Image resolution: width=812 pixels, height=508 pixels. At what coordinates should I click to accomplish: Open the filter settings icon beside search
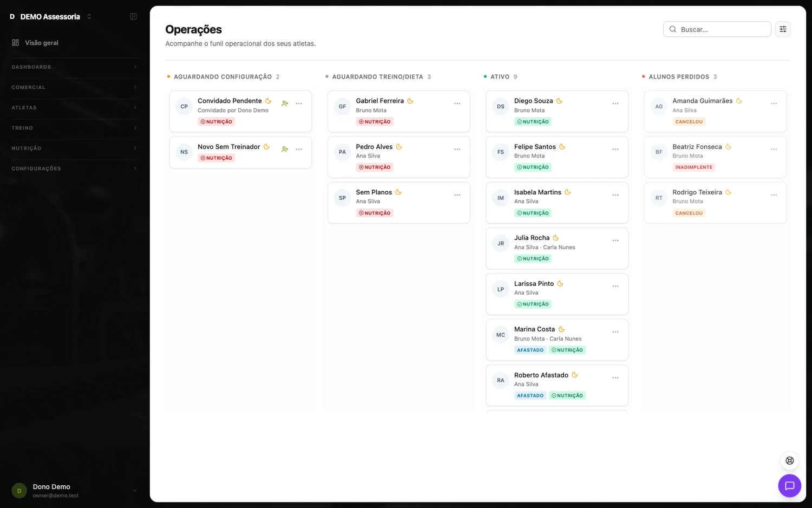coord(783,29)
